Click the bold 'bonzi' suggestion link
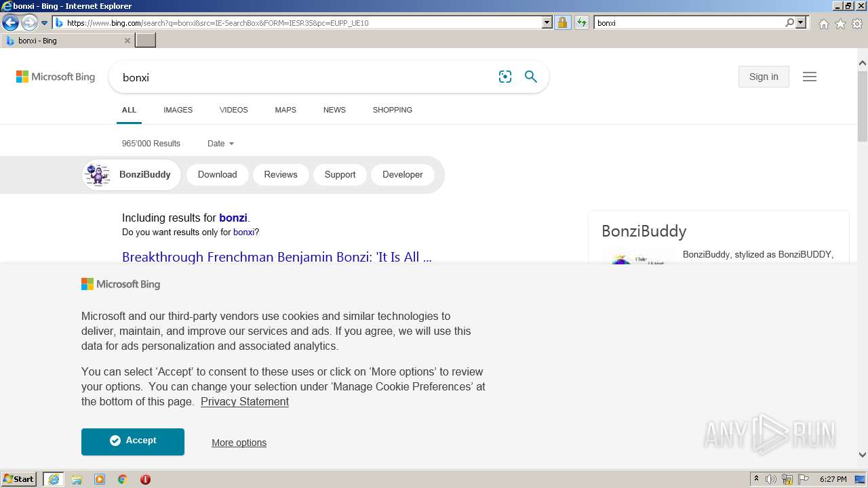 [233, 218]
